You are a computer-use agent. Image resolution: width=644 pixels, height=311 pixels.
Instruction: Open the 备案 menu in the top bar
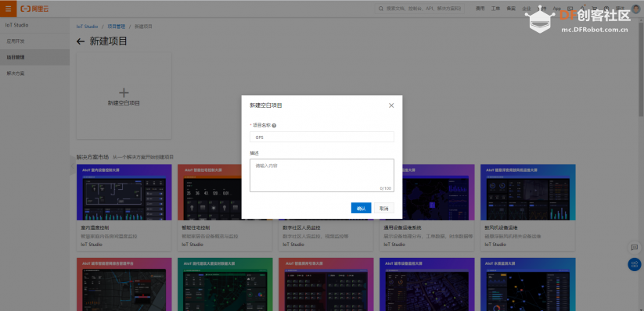pyautogui.click(x=510, y=9)
